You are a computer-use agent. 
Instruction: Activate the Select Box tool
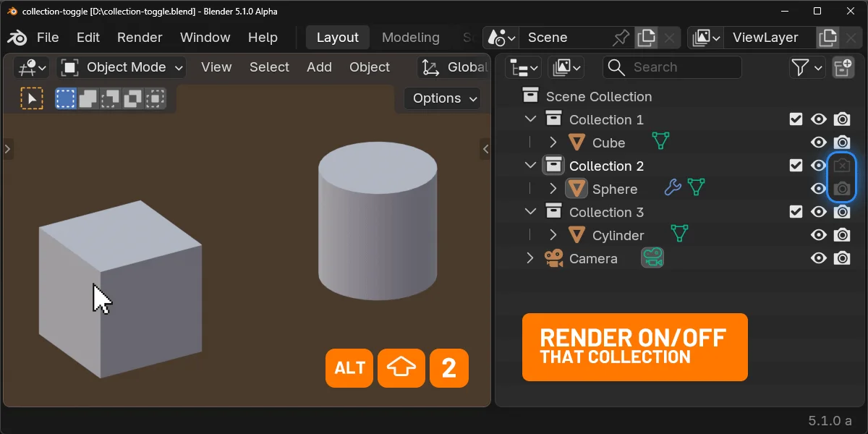(66, 98)
